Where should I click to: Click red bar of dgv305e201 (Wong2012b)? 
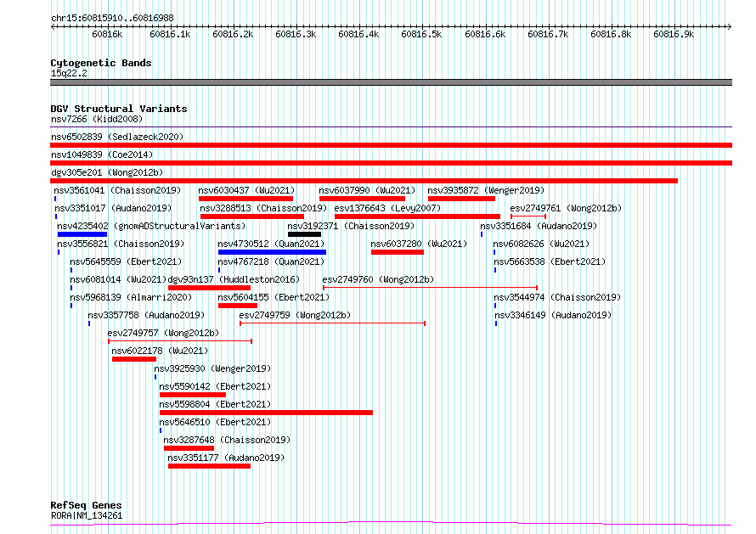[364, 181]
